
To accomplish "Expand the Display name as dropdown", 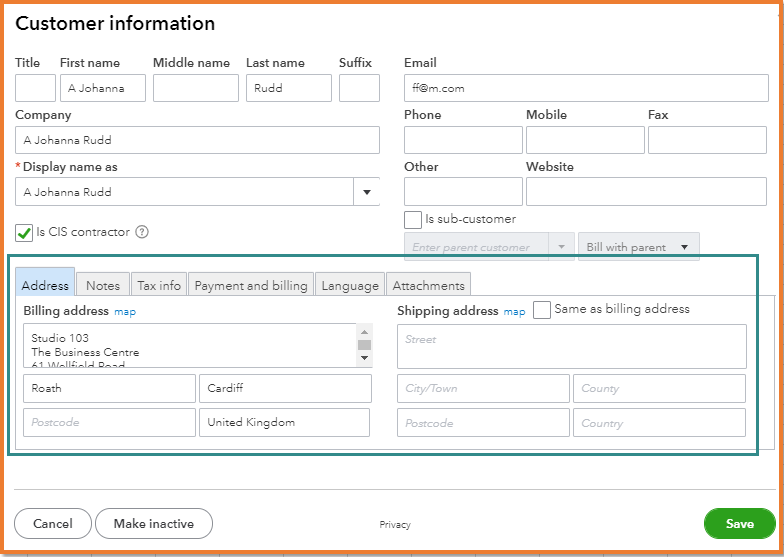I will 366,192.
